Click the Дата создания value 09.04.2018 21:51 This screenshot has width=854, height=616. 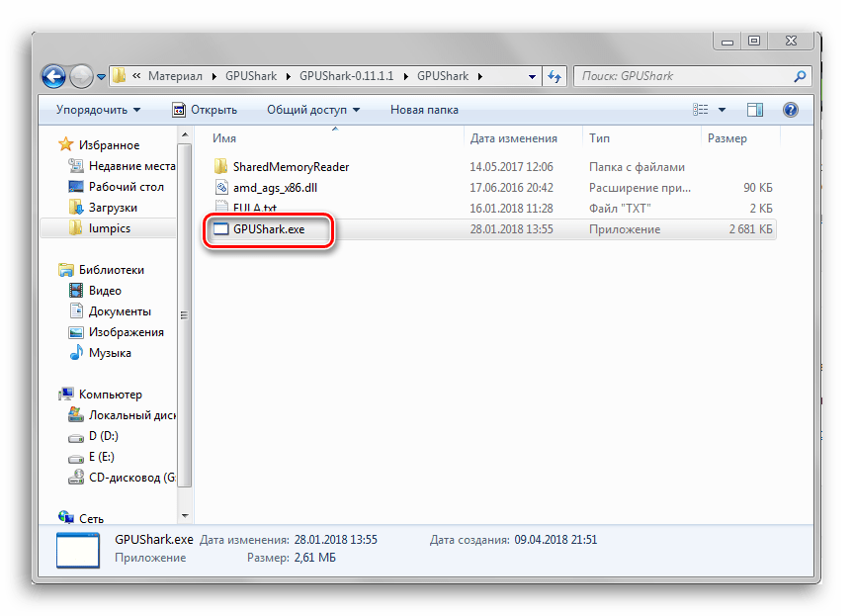555,540
